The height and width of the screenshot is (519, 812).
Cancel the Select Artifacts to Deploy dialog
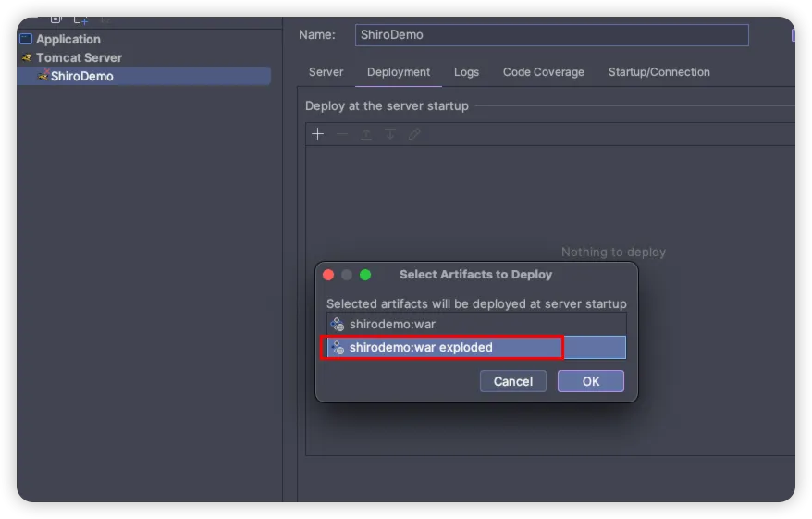point(512,381)
